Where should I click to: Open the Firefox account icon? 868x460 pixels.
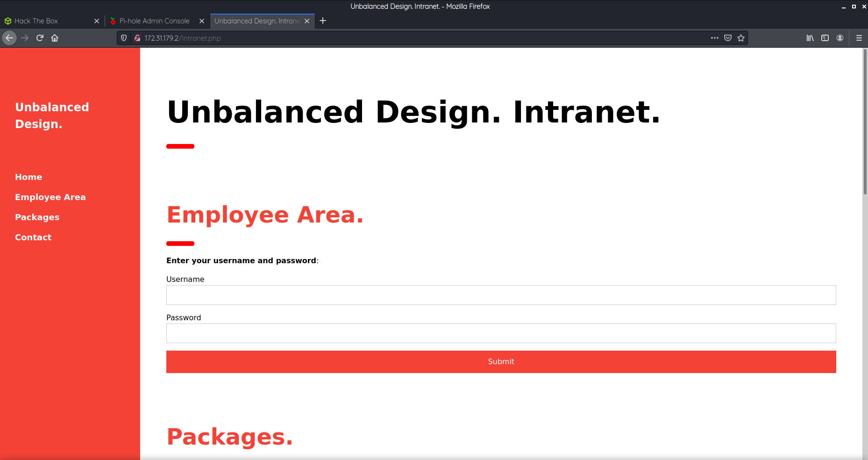click(840, 38)
